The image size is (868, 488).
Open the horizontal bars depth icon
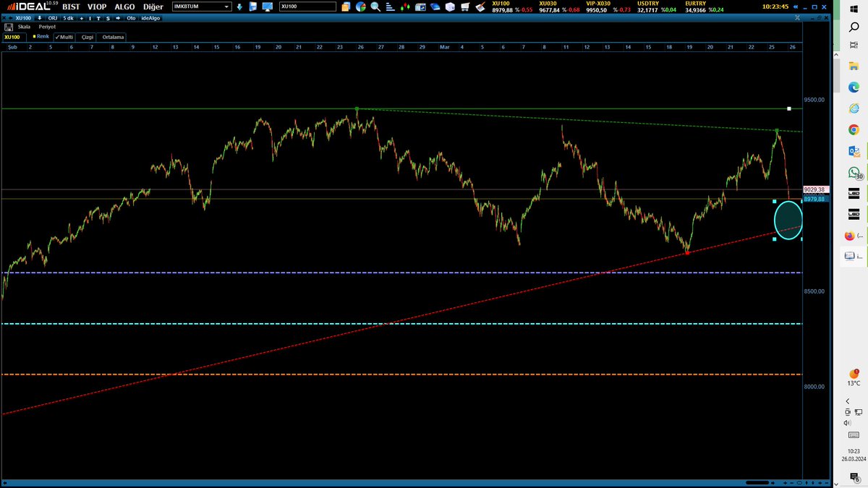click(x=390, y=7)
